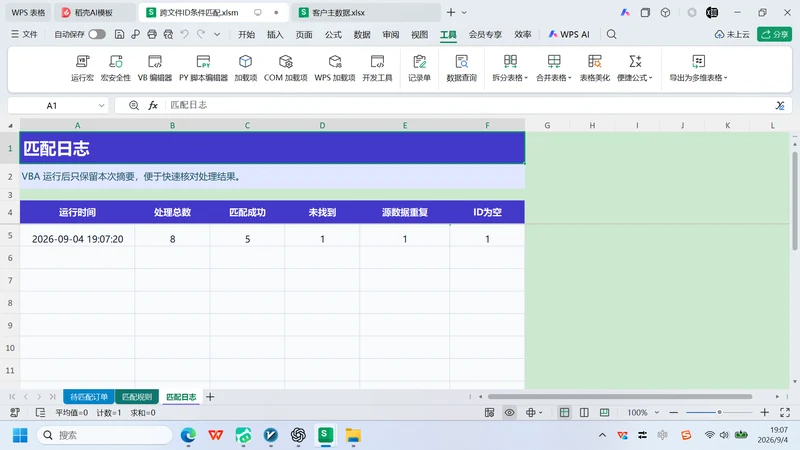The height and width of the screenshot is (450, 800).
Task: Click the formula bar input showing 匹配日志
Action: point(469,105)
